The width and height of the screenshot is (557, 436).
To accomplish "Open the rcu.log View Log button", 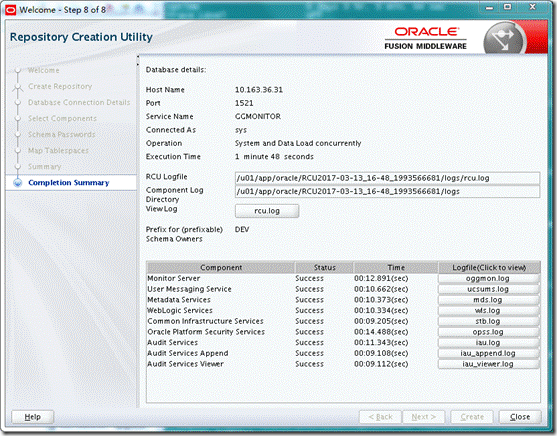I will 267,211.
